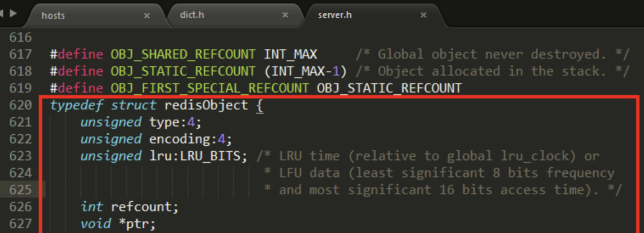Screen dimensions: 644x233
Task: Click the next tab arrow
Action: (14, 13)
